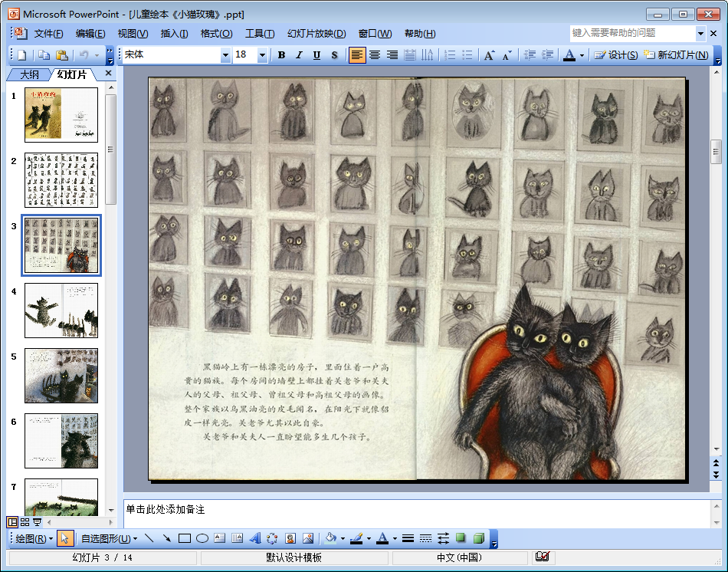Open the 自选图形 AutoShapes menu
728x572 pixels.
click(x=109, y=538)
